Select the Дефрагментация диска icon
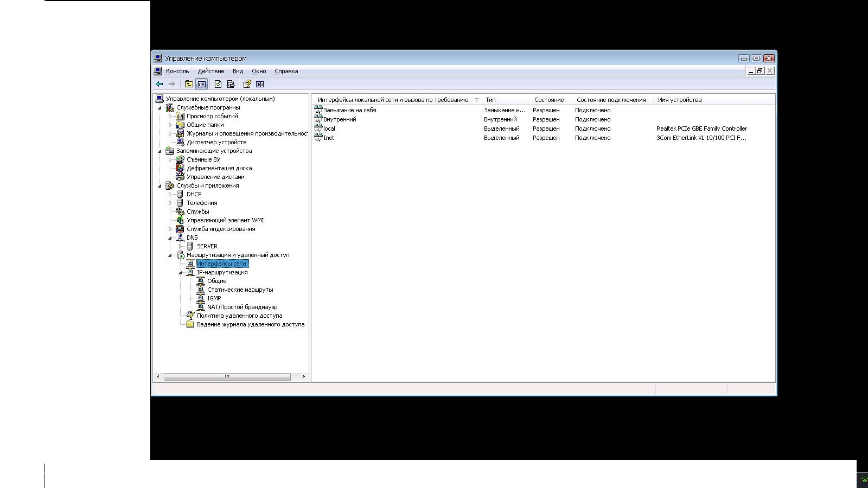 coord(180,168)
